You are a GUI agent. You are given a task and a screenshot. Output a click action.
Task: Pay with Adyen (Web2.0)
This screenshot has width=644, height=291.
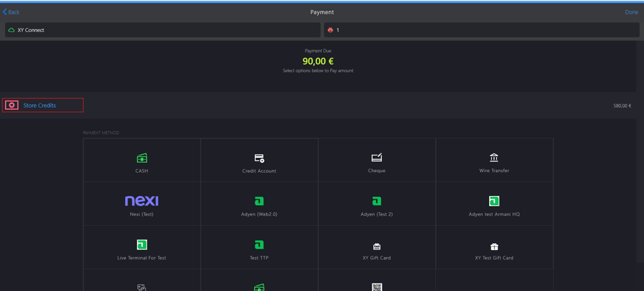(x=259, y=204)
